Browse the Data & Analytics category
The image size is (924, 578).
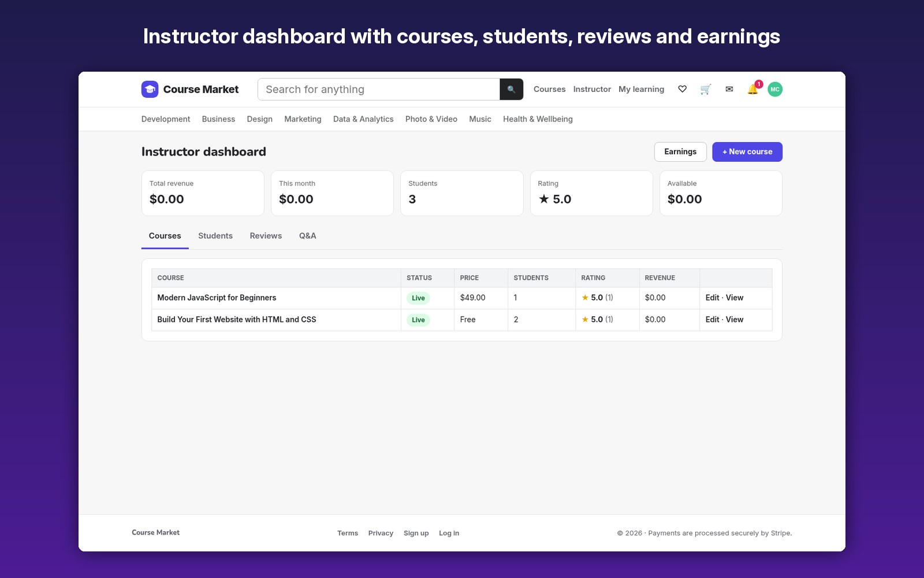pyautogui.click(x=363, y=119)
